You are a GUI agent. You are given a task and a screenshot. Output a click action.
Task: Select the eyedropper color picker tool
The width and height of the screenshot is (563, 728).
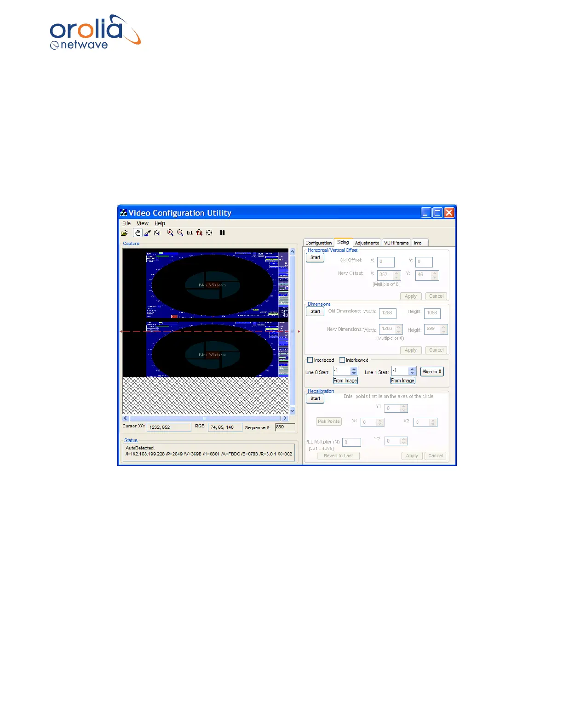click(x=148, y=233)
